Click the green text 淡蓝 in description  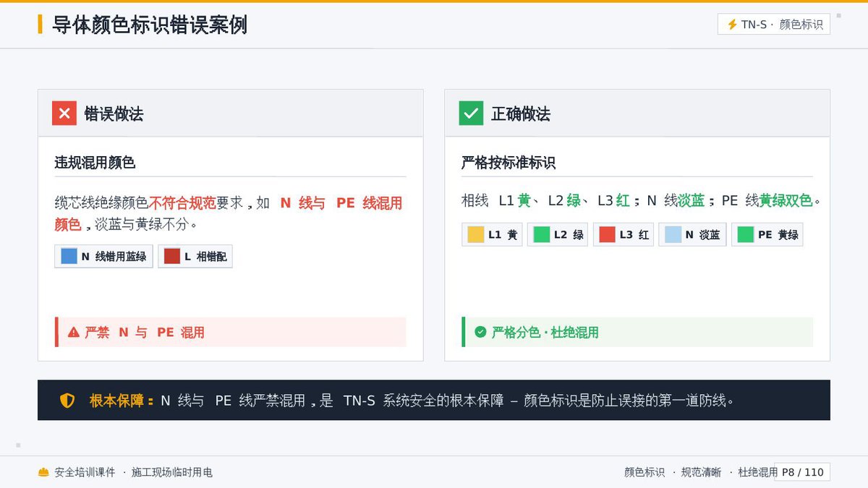tap(692, 200)
